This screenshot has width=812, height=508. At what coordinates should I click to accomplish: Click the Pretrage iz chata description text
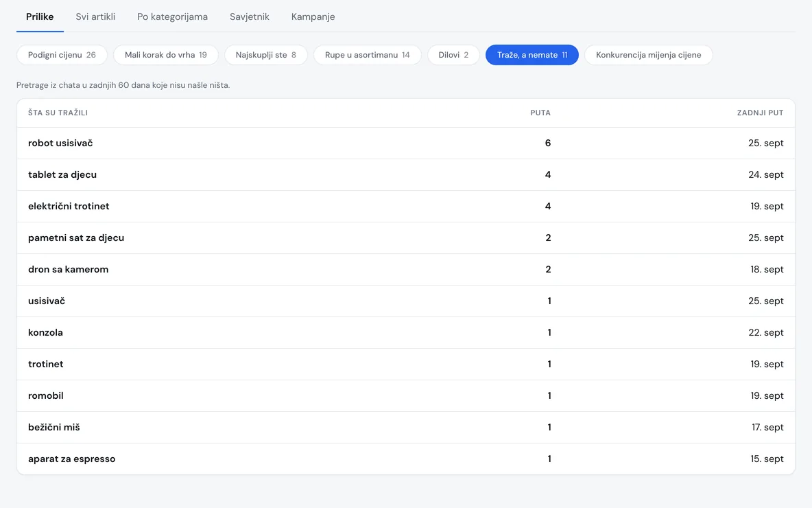[123, 85]
